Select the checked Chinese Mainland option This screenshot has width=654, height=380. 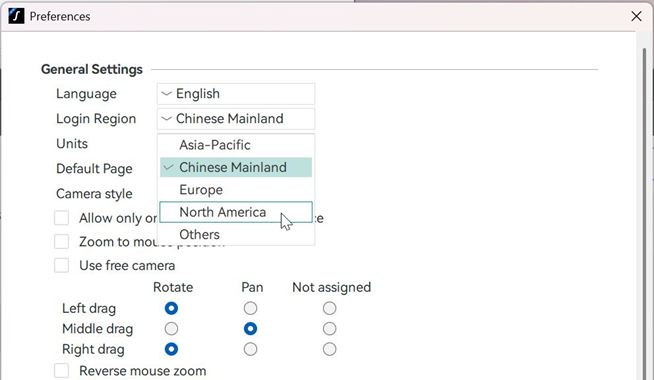pyautogui.click(x=236, y=167)
